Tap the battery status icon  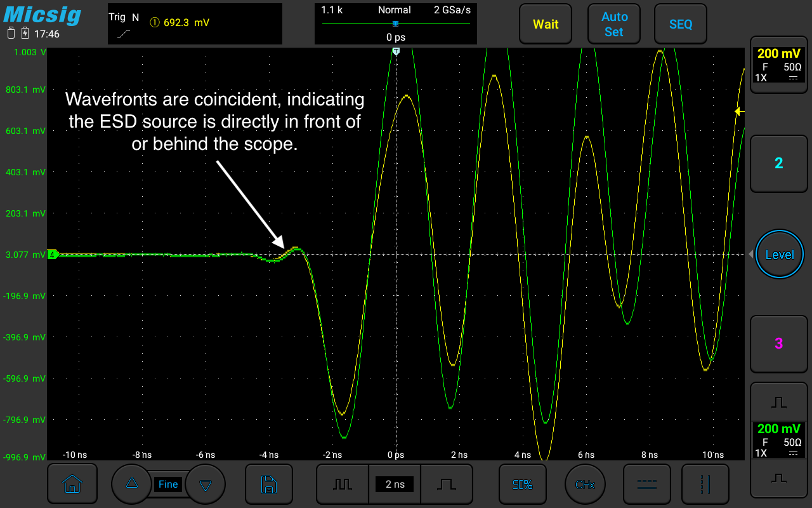point(11,34)
